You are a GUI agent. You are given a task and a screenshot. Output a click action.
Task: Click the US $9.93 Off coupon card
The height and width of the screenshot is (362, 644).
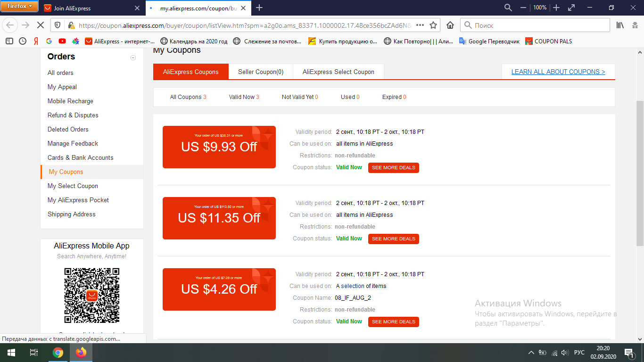tap(219, 147)
